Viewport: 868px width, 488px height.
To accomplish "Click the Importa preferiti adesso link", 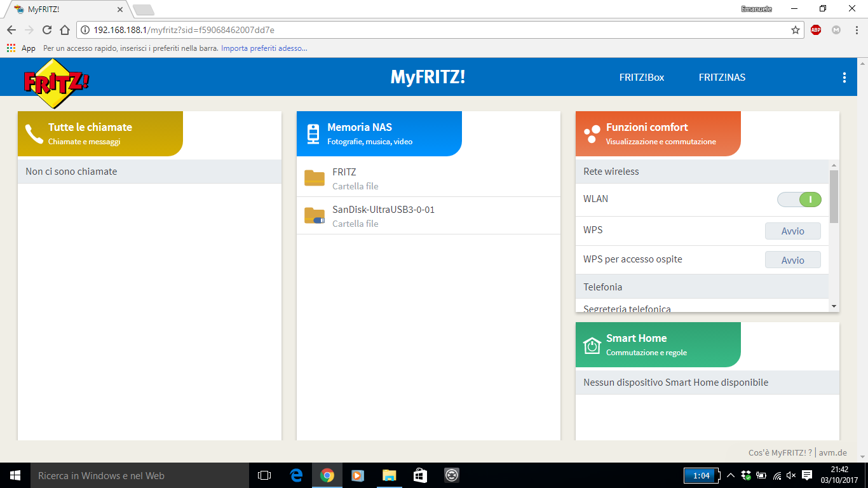I will 264,48.
